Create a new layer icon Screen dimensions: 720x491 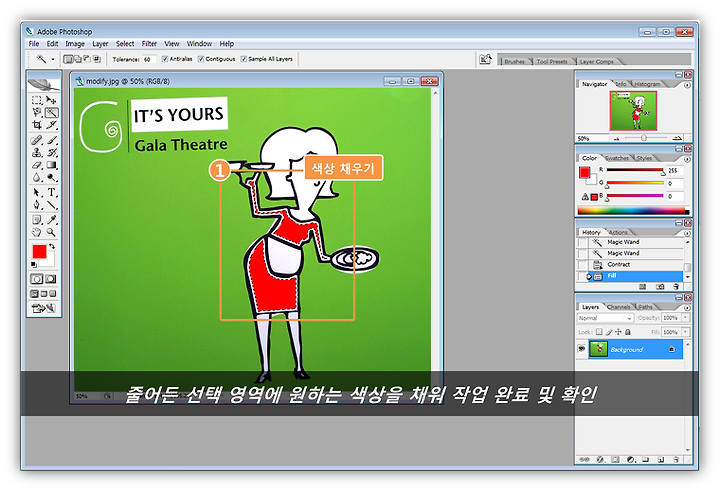point(661,459)
